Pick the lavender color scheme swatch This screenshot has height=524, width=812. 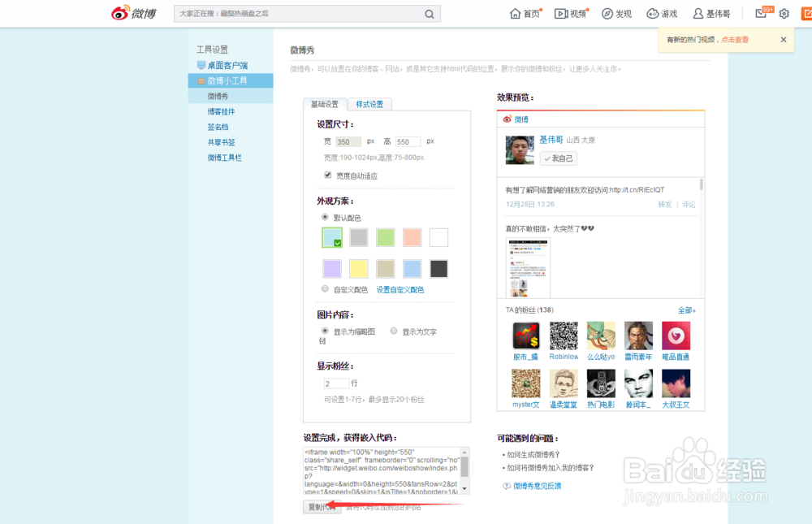(x=332, y=268)
